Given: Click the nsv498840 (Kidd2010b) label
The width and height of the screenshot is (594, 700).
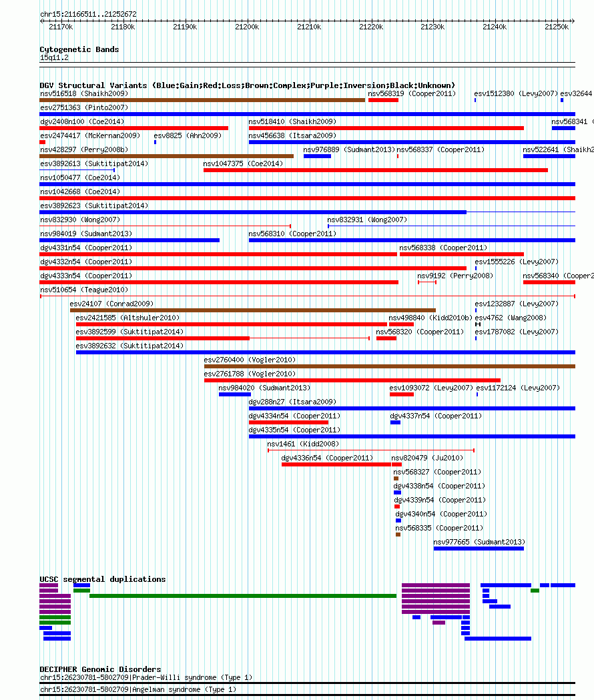Looking at the screenshot, I should 430,318.
